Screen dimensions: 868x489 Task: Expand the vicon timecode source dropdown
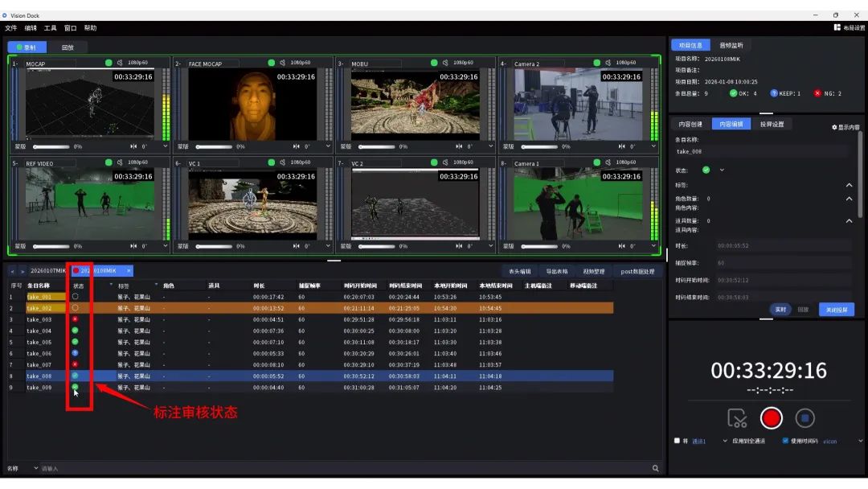point(860,442)
